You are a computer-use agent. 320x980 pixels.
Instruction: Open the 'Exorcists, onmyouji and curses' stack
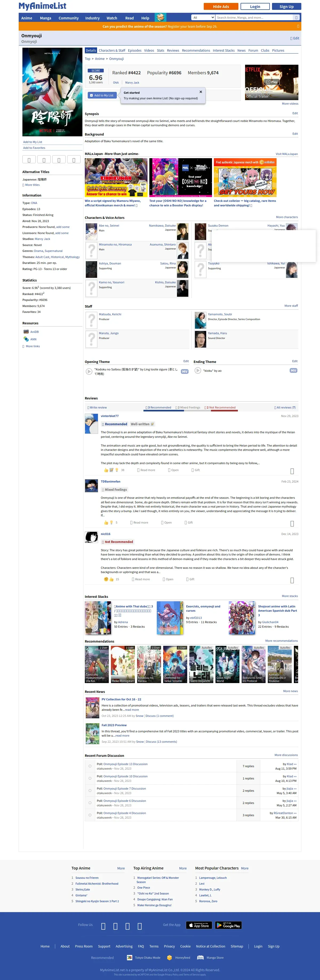[x=203, y=608]
